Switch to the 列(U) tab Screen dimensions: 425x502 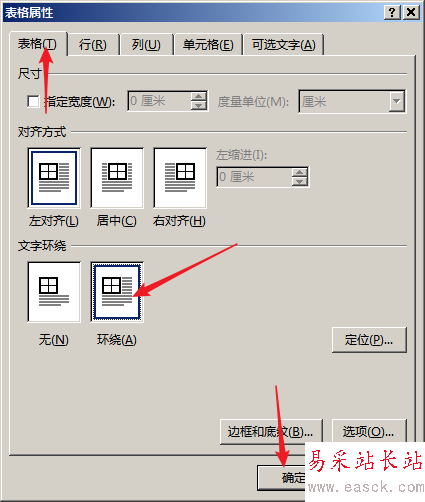[x=146, y=44]
